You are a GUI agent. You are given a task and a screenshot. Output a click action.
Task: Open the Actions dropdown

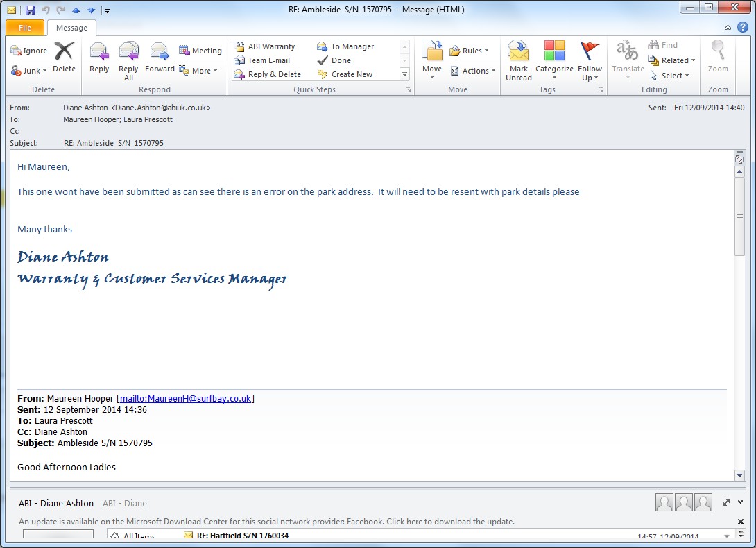[x=473, y=71]
